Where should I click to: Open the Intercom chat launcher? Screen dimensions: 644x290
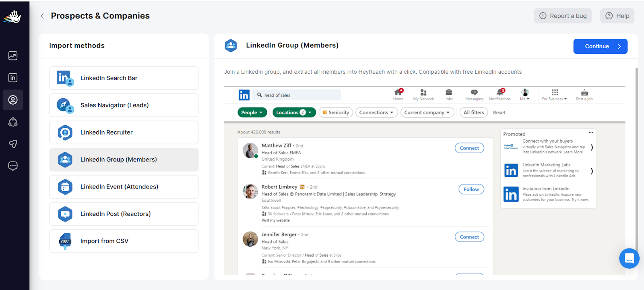coord(629,258)
